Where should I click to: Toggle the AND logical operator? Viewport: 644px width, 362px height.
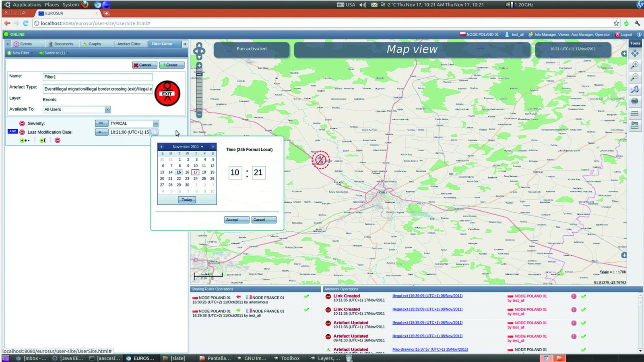12,132
